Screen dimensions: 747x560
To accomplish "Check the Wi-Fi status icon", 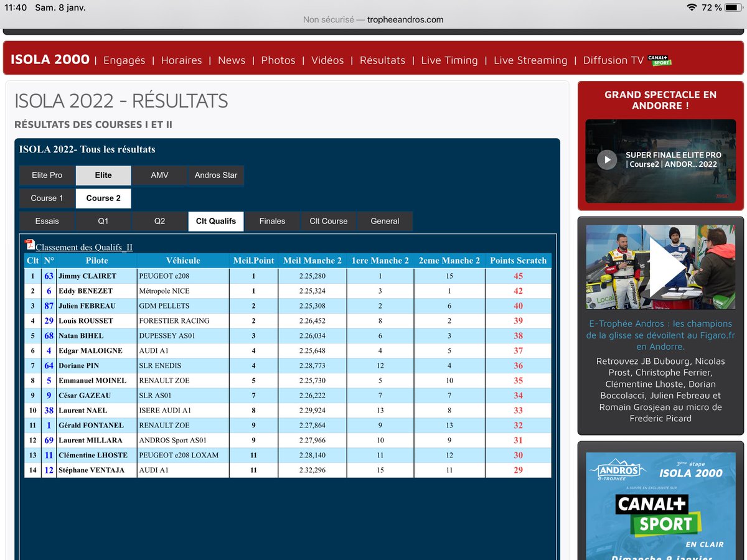I will click(x=692, y=7).
